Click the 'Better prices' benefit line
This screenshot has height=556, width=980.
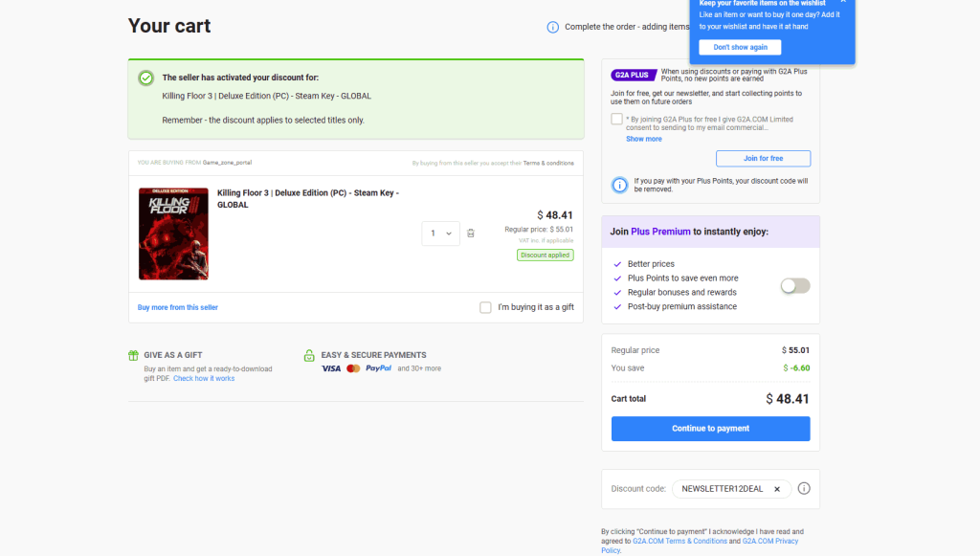pos(651,264)
